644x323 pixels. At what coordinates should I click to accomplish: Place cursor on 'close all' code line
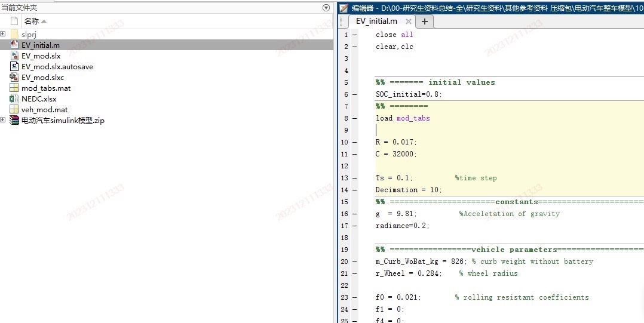(x=394, y=35)
